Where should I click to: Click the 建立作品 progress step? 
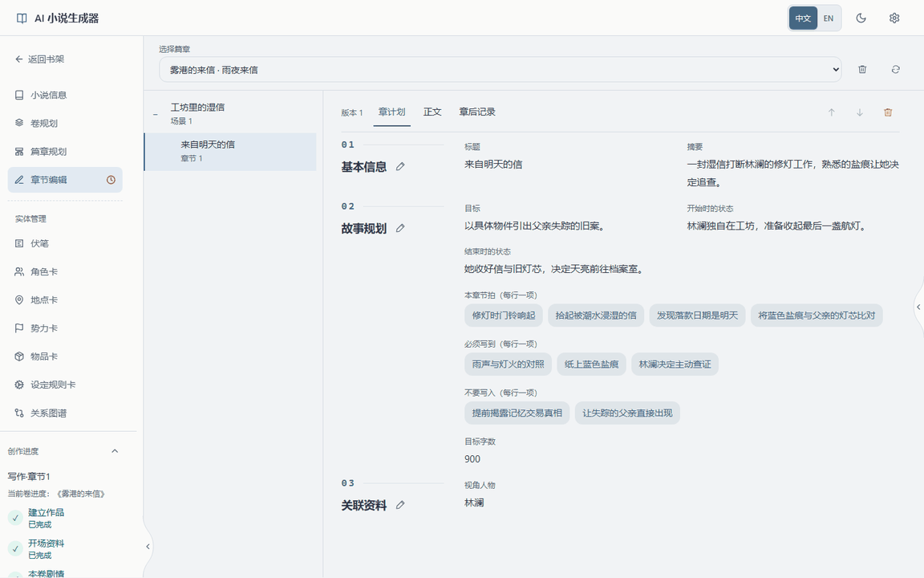[46, 519]
